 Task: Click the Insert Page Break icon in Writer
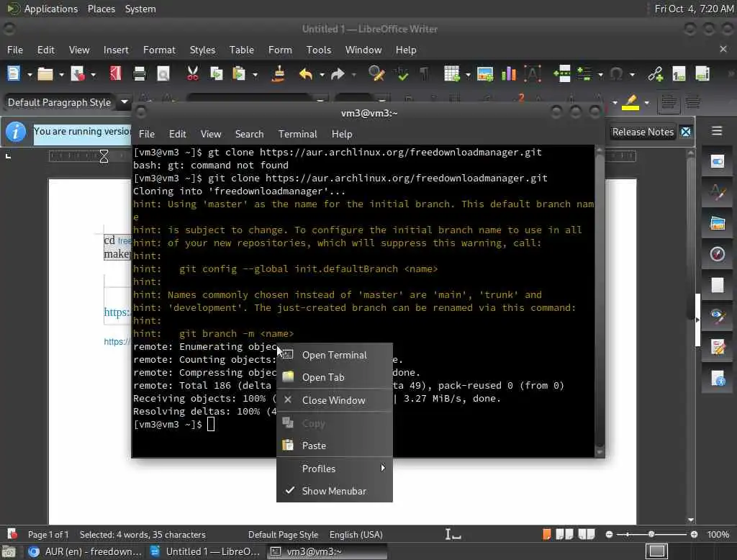(x=561, y=74)
